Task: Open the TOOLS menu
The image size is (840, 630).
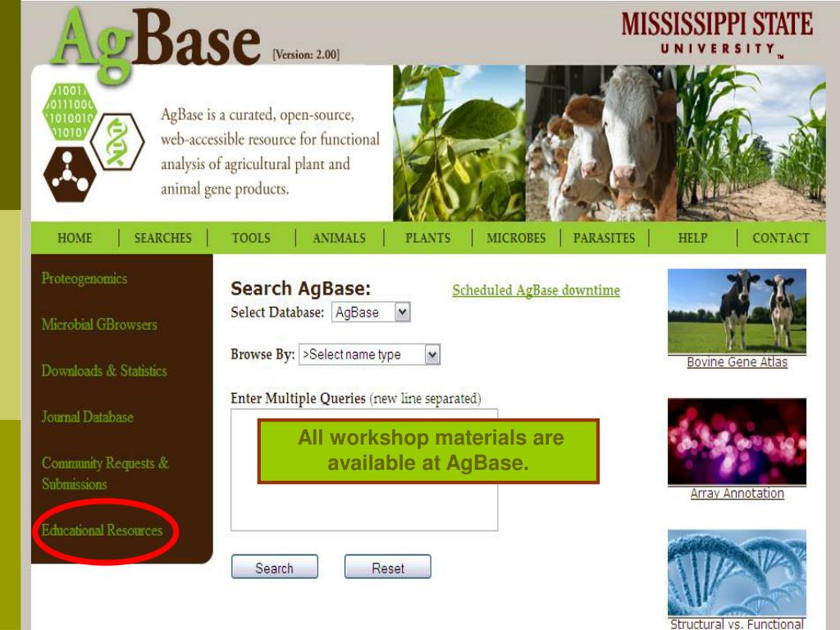Action: pyautogui.click(x=251, y=238)
